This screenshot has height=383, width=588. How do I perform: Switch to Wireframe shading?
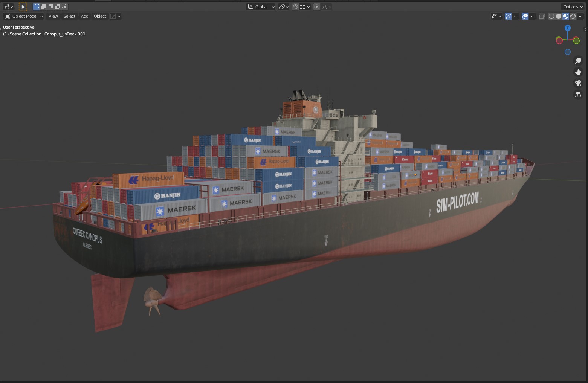(551, 16)
